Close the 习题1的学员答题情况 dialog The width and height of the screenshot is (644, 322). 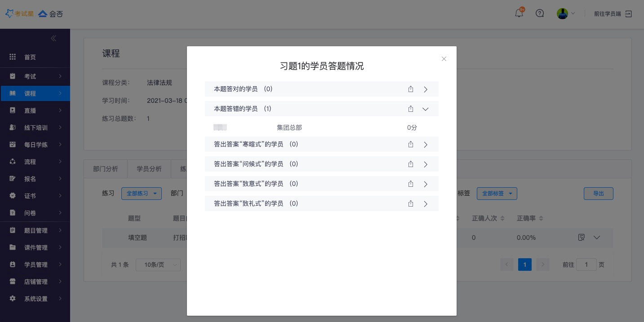coord(444,59)
